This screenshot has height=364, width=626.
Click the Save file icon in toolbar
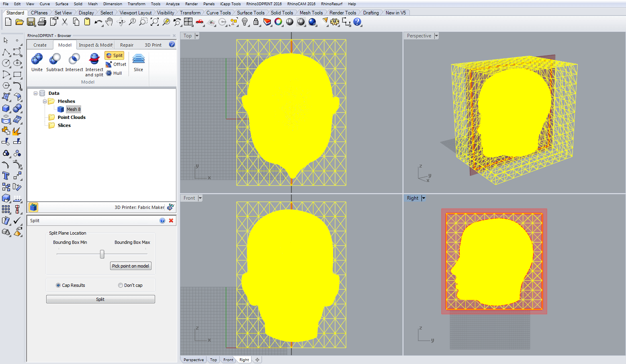[31, 22]
